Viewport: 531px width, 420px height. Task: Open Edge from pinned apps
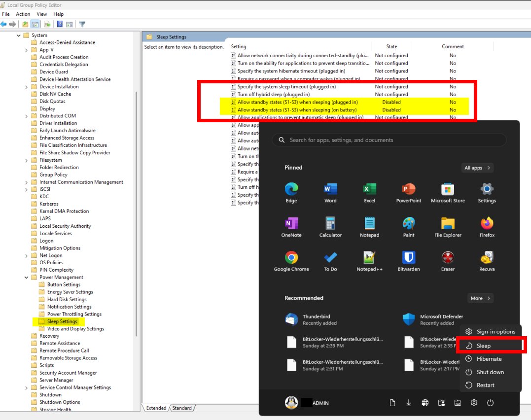coord(291,193)
